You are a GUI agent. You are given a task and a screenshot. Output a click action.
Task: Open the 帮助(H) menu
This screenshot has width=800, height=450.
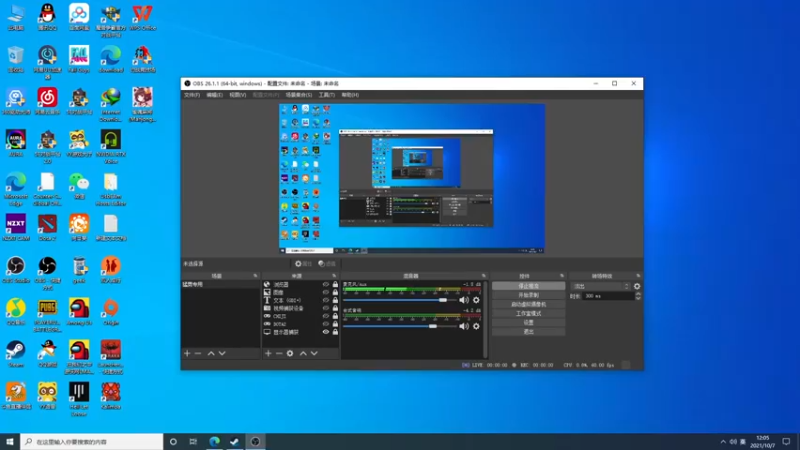click(x=350, y=95)
